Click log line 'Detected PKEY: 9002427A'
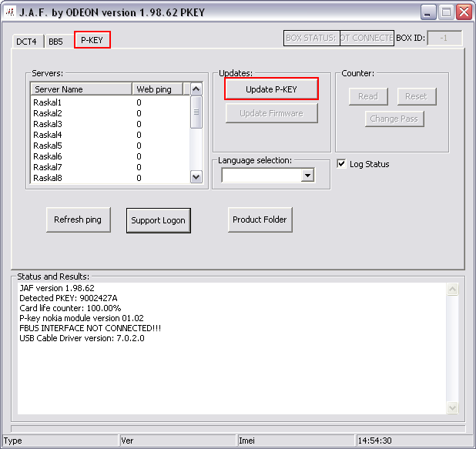 point(69,298)
